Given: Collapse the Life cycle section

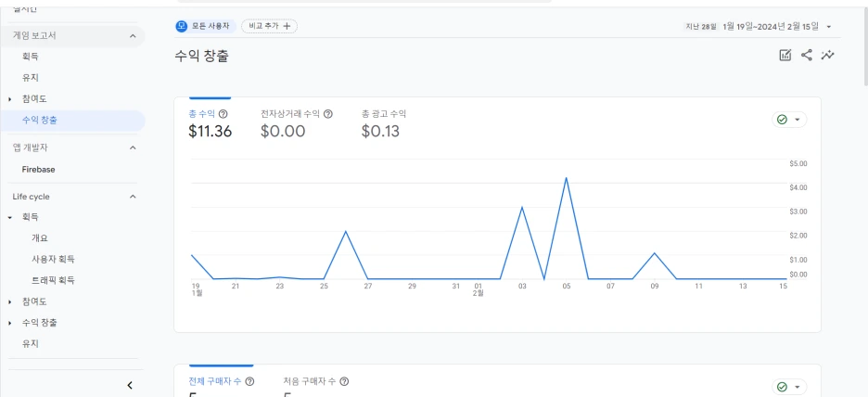Looking at the screenshot, I should [132, 197].
